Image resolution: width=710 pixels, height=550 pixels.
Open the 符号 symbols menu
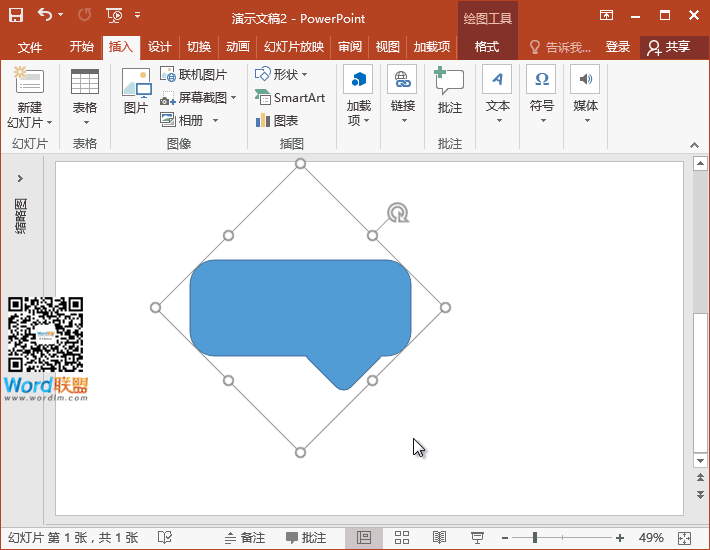click(542, 95)
